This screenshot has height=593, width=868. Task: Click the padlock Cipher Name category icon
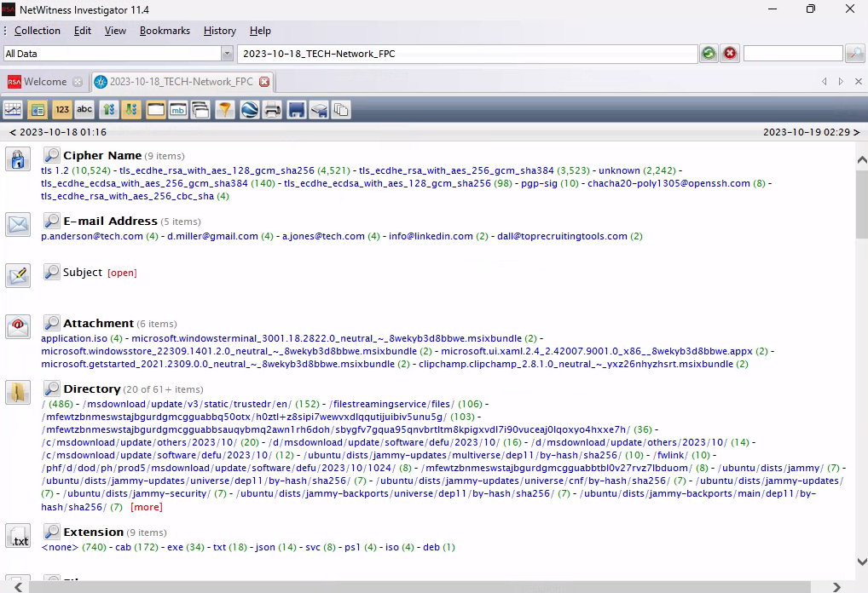tap(18, 159)
